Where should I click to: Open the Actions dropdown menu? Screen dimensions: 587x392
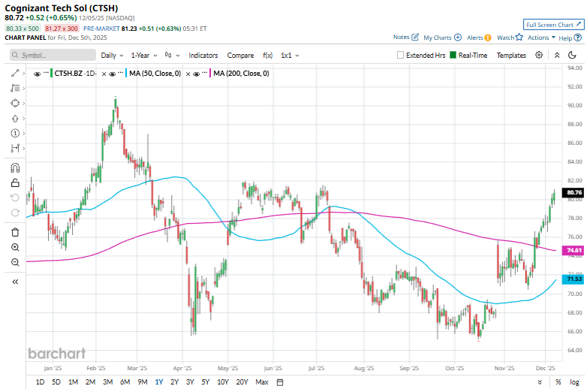(541, 37)
